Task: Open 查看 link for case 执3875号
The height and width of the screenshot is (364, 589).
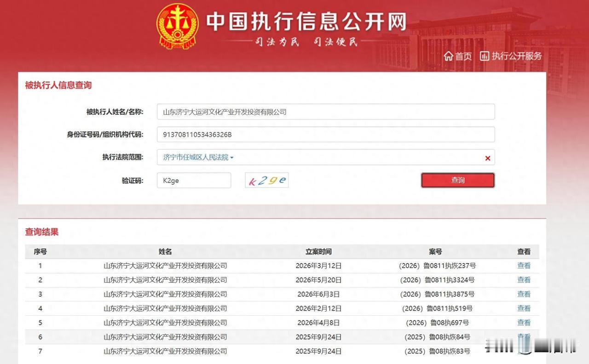Action: pos(524,294)
